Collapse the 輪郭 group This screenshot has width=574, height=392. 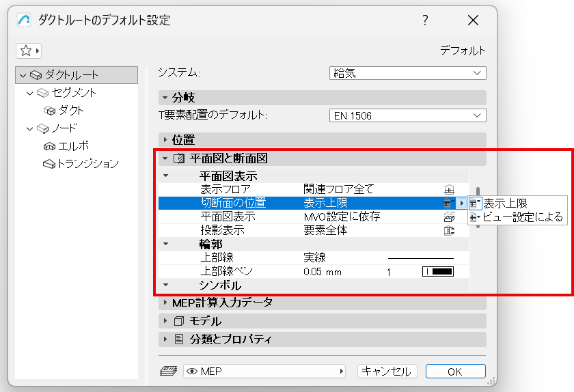[166, 244]
